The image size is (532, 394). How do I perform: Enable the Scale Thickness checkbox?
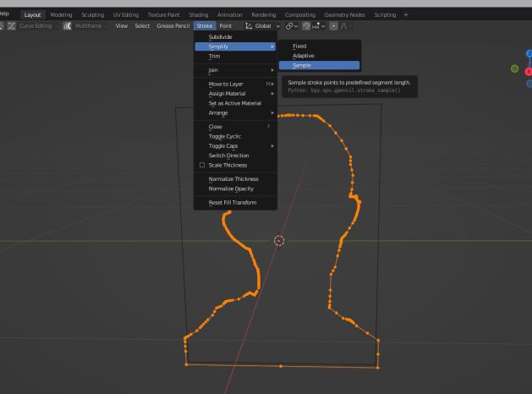pyautogui.click(x=202, y=165)
